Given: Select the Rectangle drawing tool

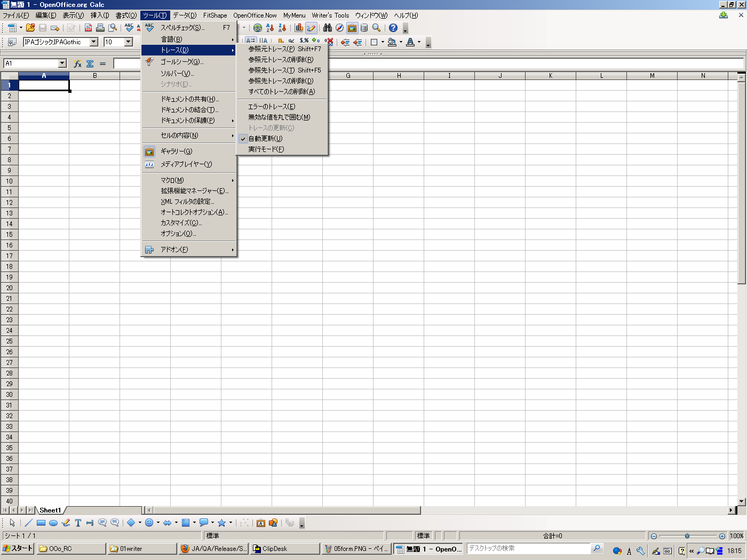Looking at the screenshot, I should point(41,523).
